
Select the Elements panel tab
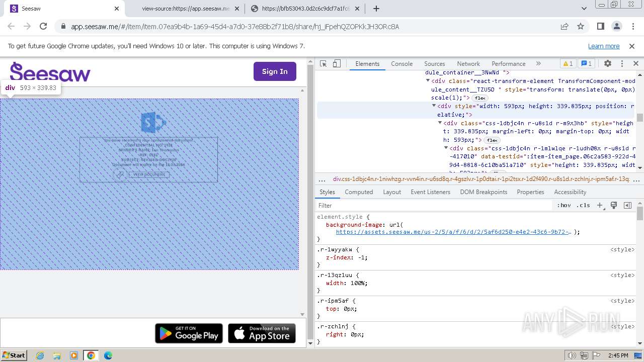tap(367, 64)
